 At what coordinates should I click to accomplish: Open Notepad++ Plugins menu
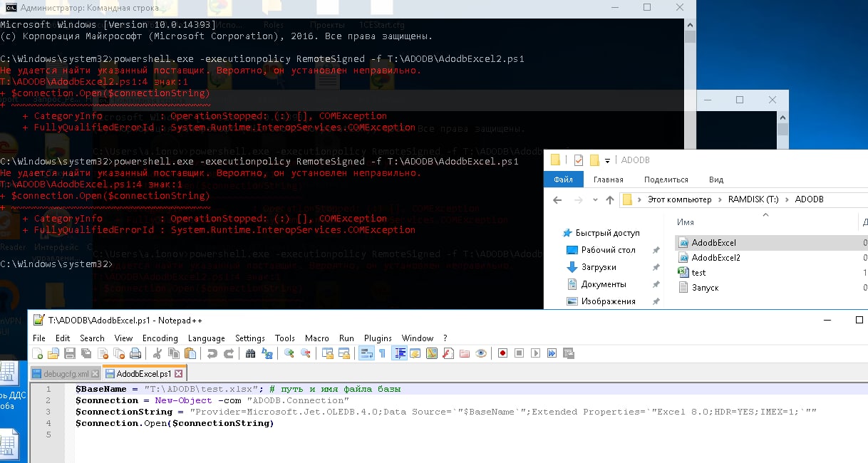click(x=378, y=338)
